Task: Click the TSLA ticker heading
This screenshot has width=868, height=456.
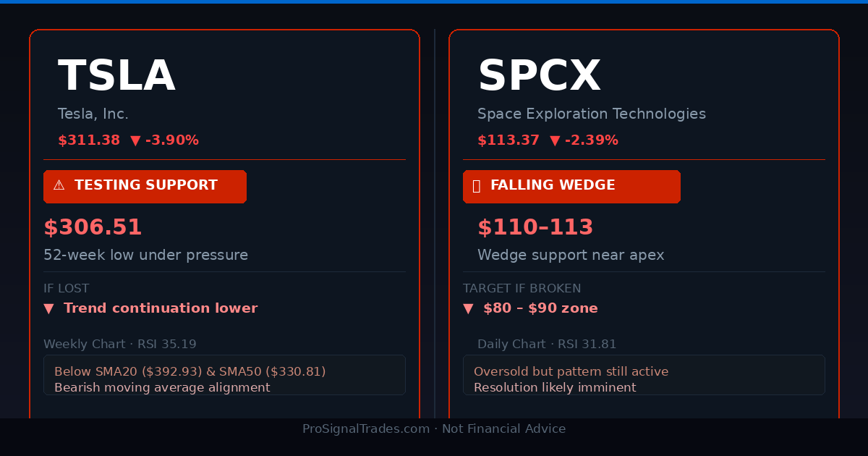Action: tap(116, 76)
